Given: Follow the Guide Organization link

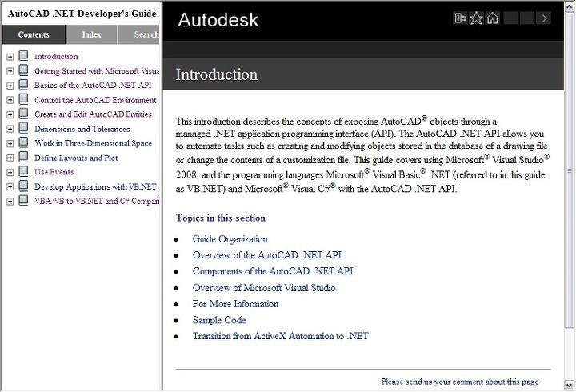Looking at the screenshot, I should click(230, 239).
